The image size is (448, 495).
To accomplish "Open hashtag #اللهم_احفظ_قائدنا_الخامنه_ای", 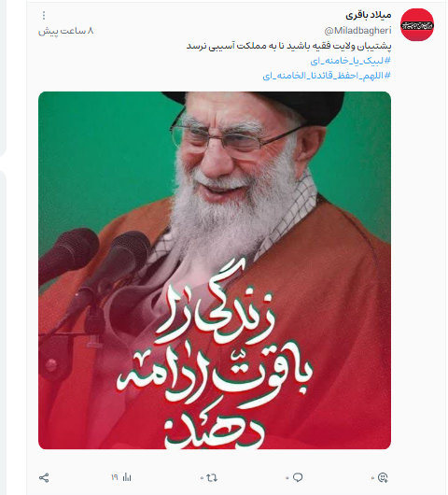I will click(327, 76).
